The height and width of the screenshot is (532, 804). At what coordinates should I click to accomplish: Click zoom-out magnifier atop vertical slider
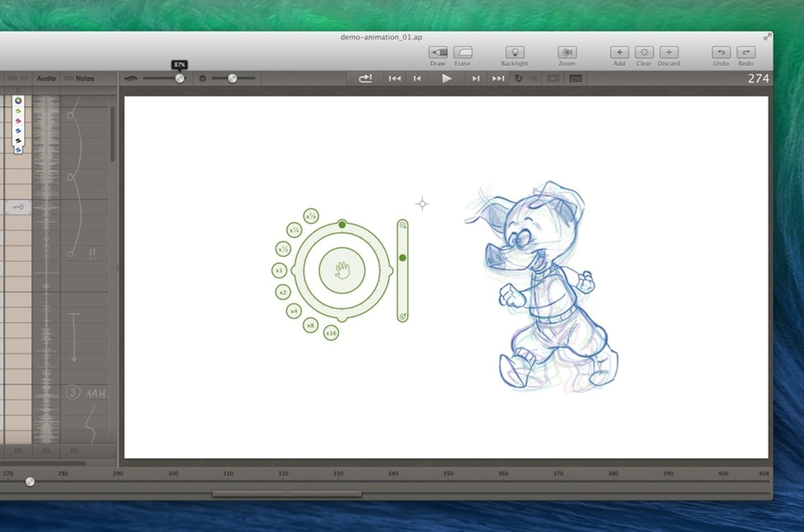(x=403, y=225)
